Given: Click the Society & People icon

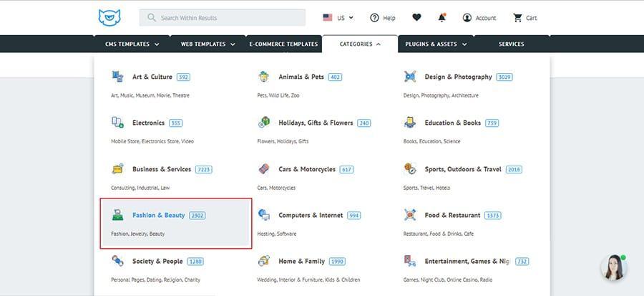Looking at the screenshot, I should point(117,261).
